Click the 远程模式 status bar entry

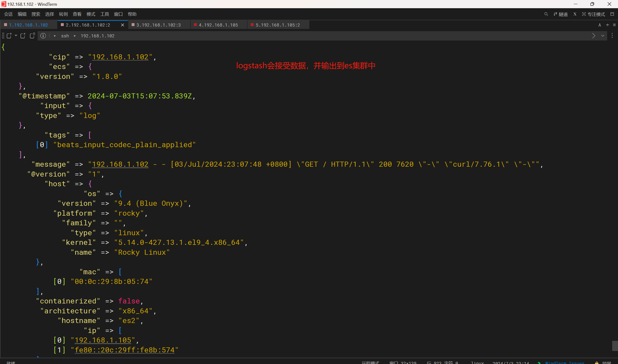[370, 362]
